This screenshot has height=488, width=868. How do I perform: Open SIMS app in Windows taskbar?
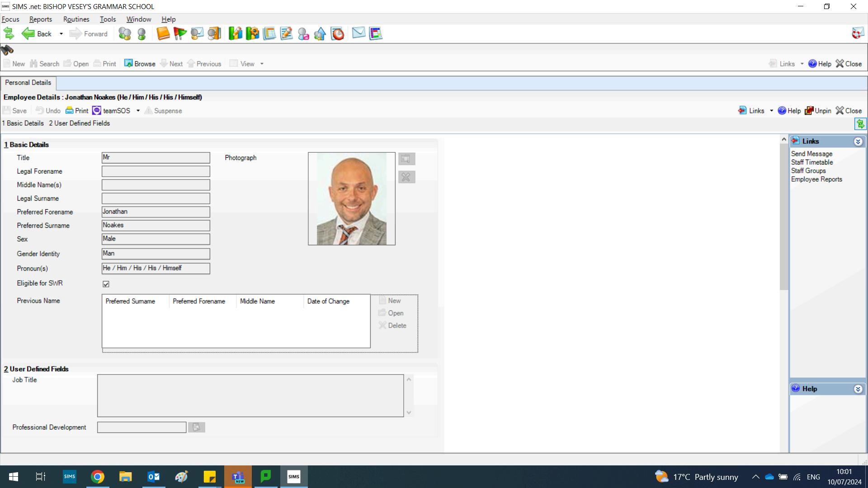point(294,476)
